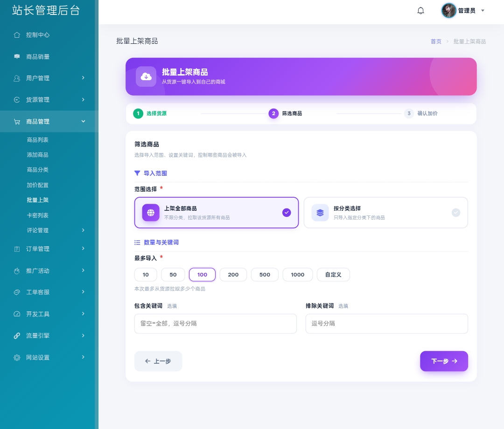Expand the 开发工具 chevron

pyautogui.click(x=83, y=314)
